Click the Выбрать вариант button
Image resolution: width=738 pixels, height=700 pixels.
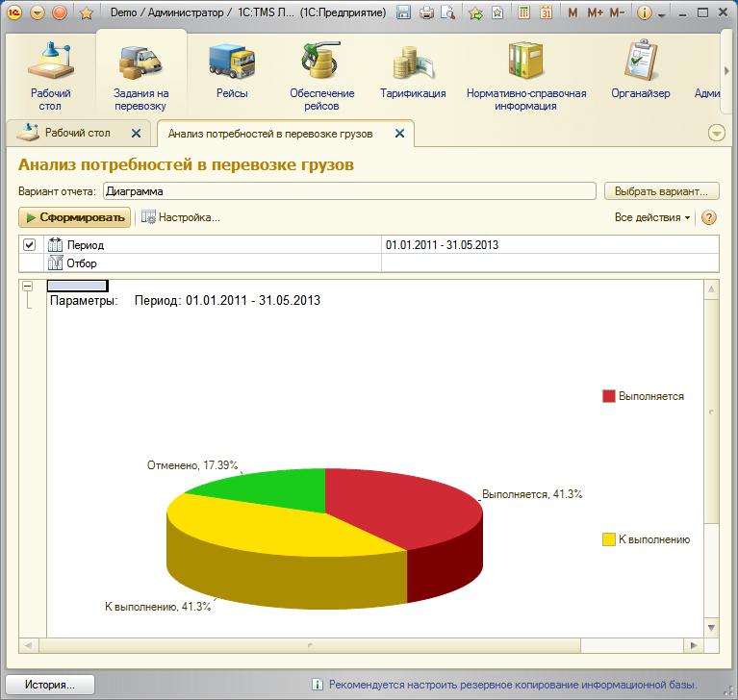(661, 191)
